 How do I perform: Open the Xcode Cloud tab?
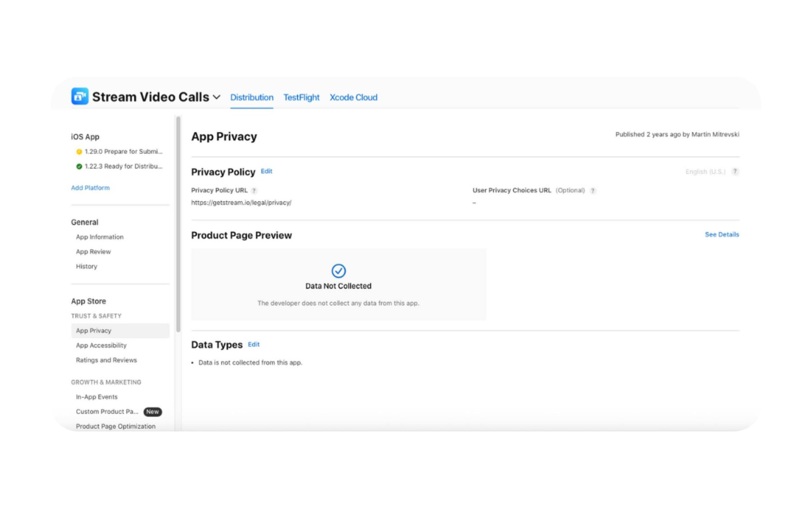353,97
